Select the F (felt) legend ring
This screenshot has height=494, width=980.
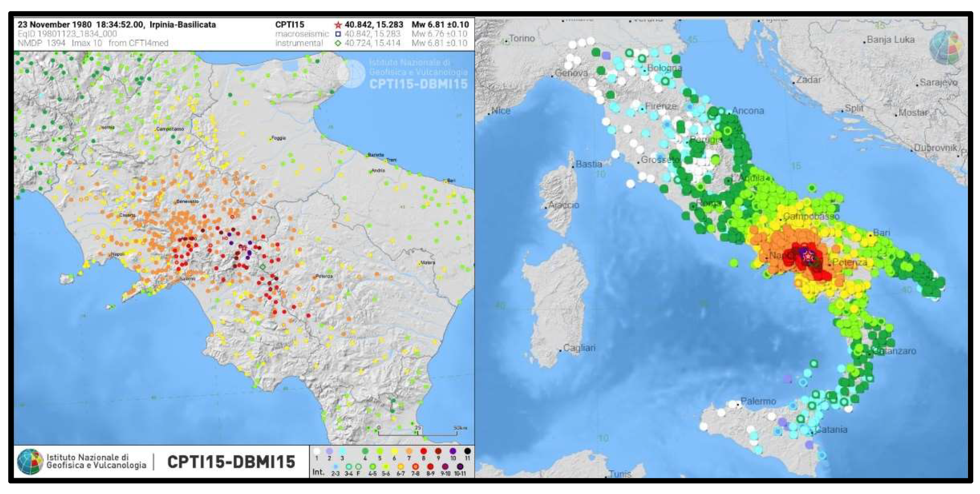pos(359,467)
